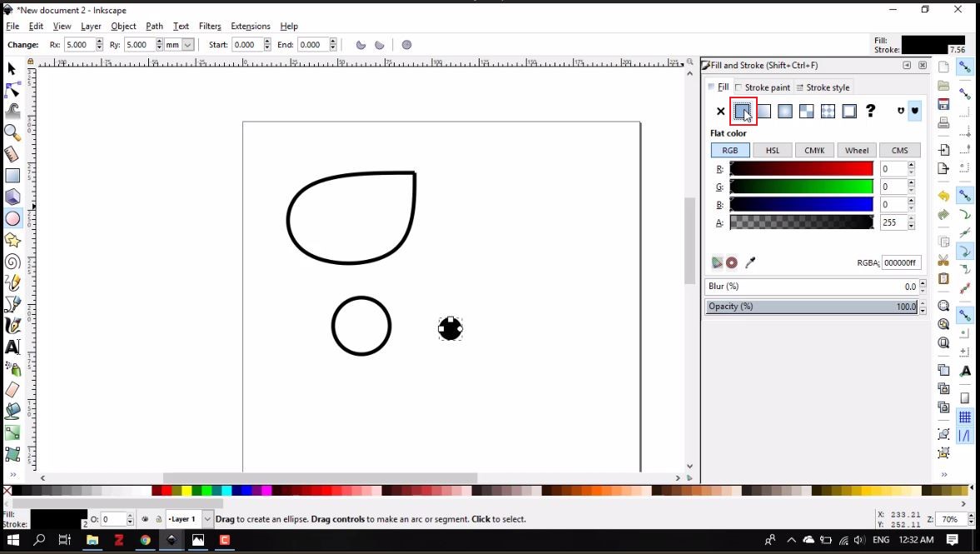Select the Measure tool
Screen dimensions: 980x554
point(12,154)
